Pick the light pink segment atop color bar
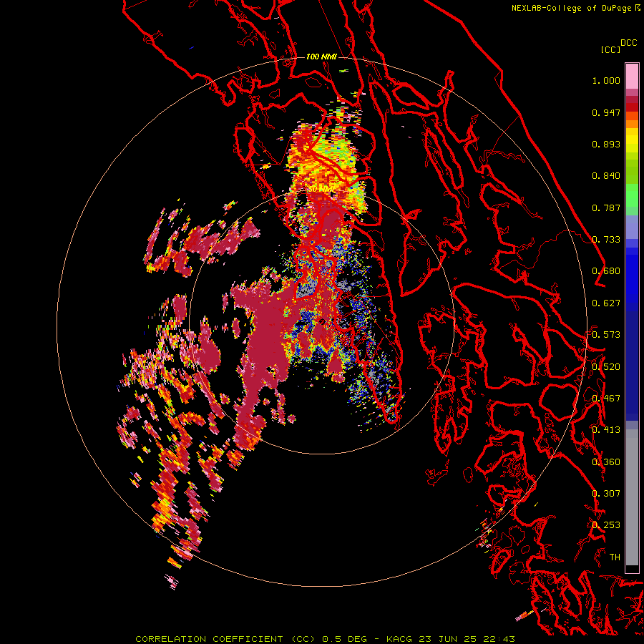The height and width of the screenshot is (644, 644). [632, 76]
